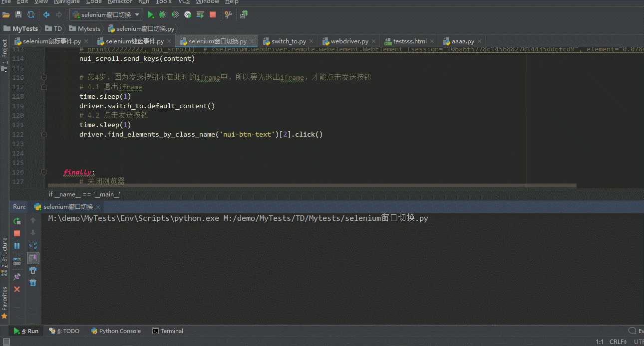The height and width of the screenshot is (346, 644).
Task: Click the TD folder breadcrumb
Action: (53, 29)
